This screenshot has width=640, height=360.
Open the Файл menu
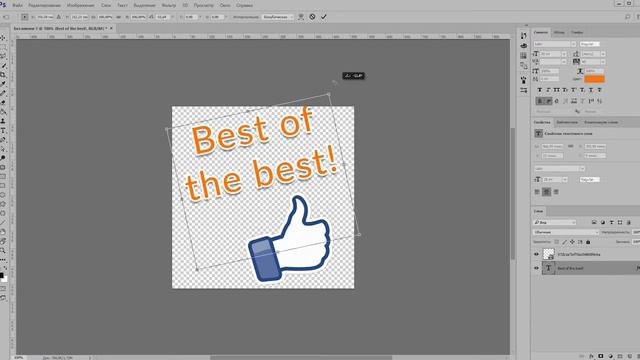click(x=17, y=5)
